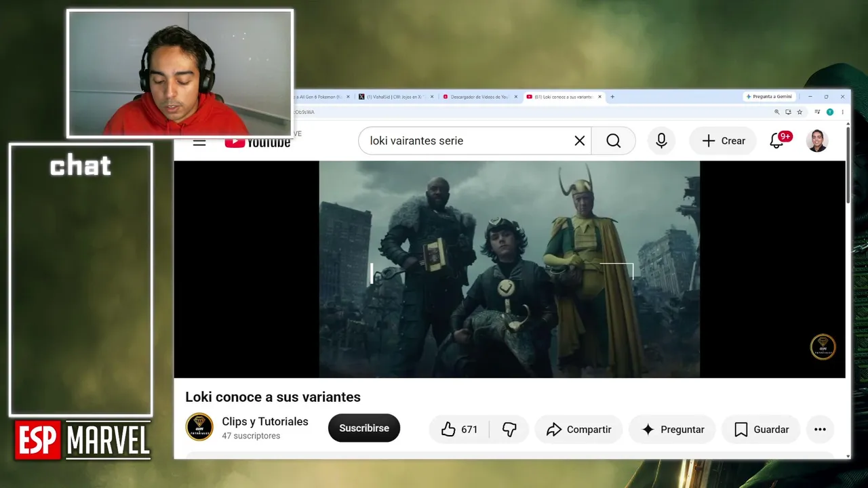This screenshot has height=488, width=868.
Task: Open the Clips y Tutoriales channel name
Action: [x=265, y=422]
